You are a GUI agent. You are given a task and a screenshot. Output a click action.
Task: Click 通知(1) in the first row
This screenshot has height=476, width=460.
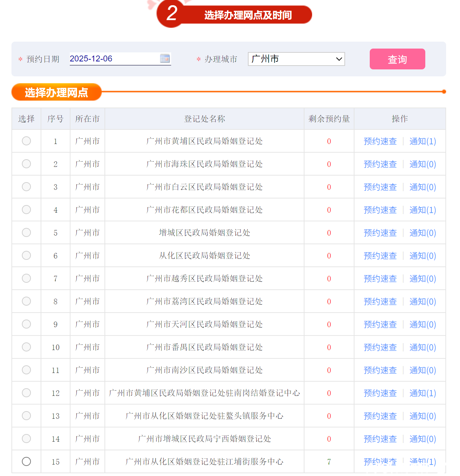[423, 141]
